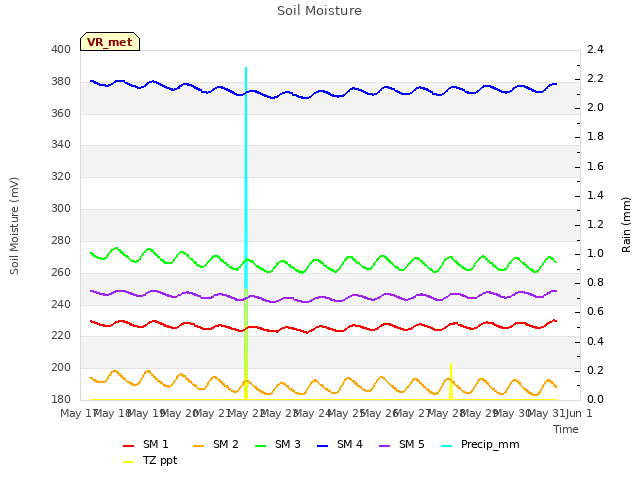The width and height of the screenshot is (640, 480).
Task: Click the orange SM 2 legend swatch
Action: (x=199, y=446)
